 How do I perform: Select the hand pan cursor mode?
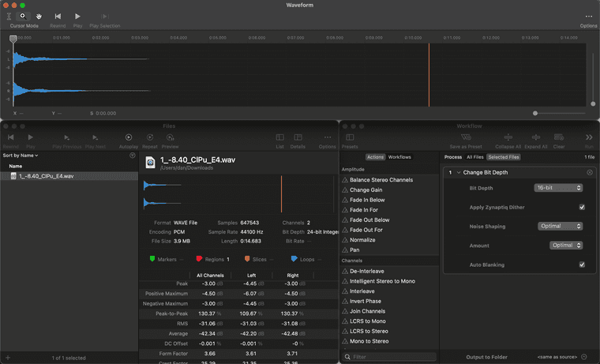[39, 17]
